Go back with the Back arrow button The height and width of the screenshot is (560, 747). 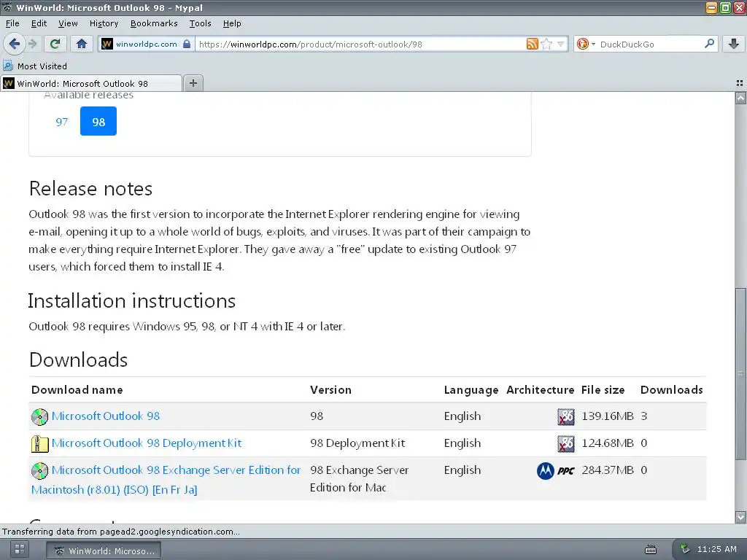[15, 44]
